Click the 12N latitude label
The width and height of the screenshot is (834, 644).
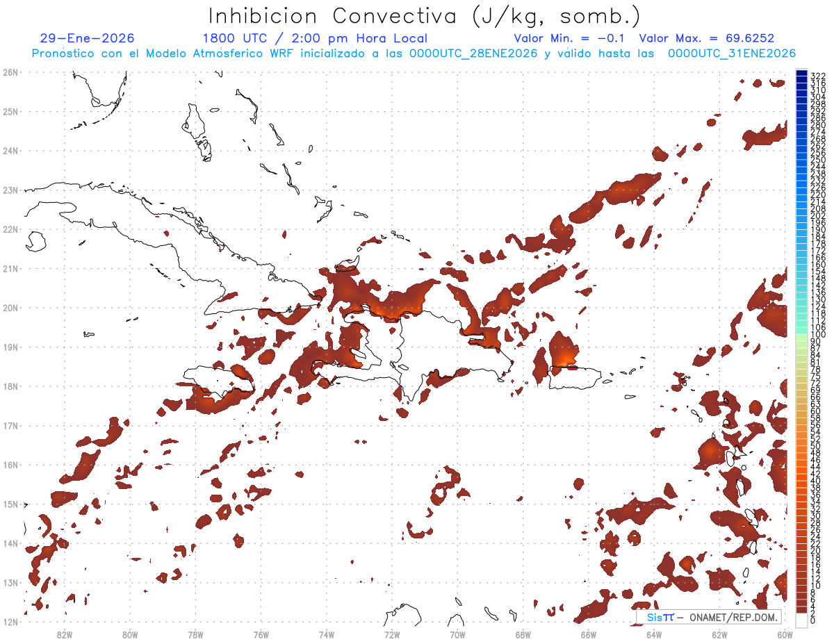(10, 622)
